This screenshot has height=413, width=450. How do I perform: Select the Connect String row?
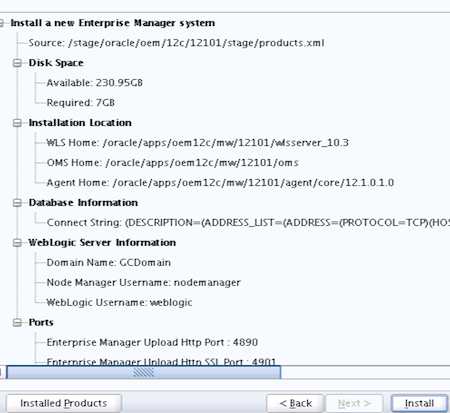[248, 223]
